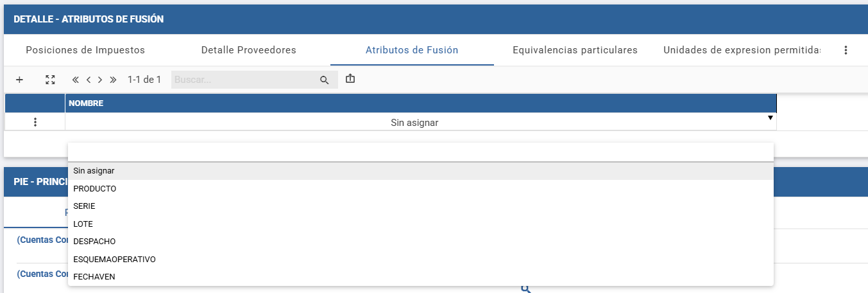This screenshot has width=868, height=293.
Task: Click the export share icon
Action: 350,79
